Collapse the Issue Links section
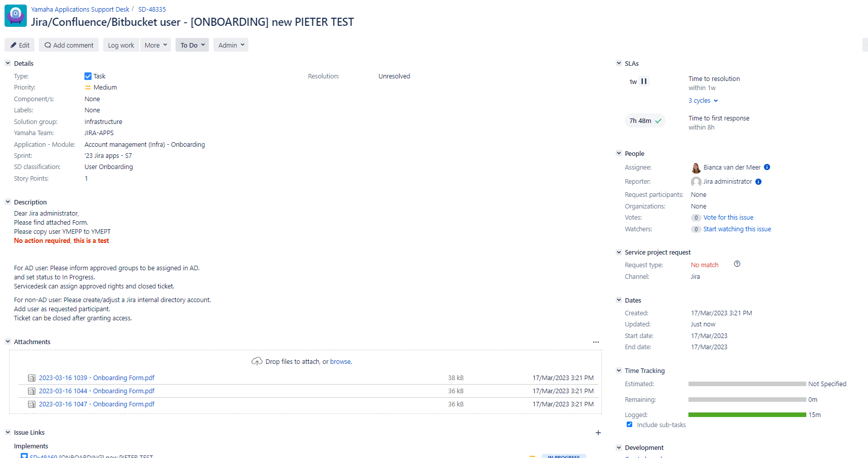868x458 pixels. [8, 432]
